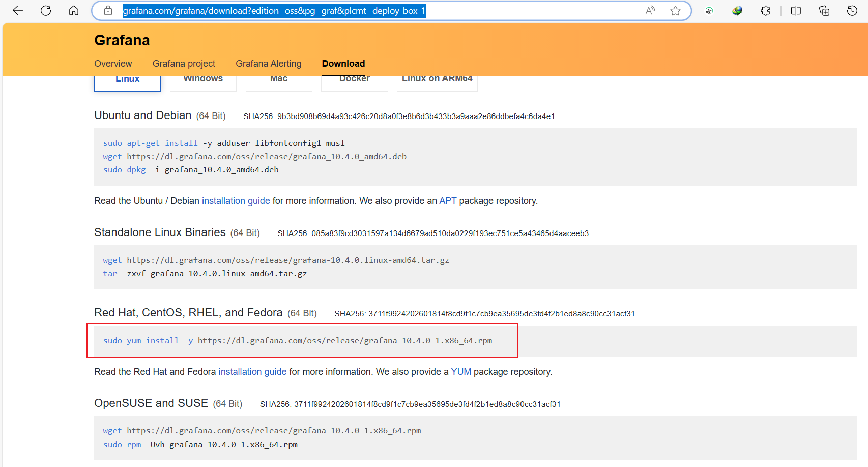The width and height of the screenshot is (868, 467).
Task: Click the green globe extension icon
Action: tap(737, 11)
